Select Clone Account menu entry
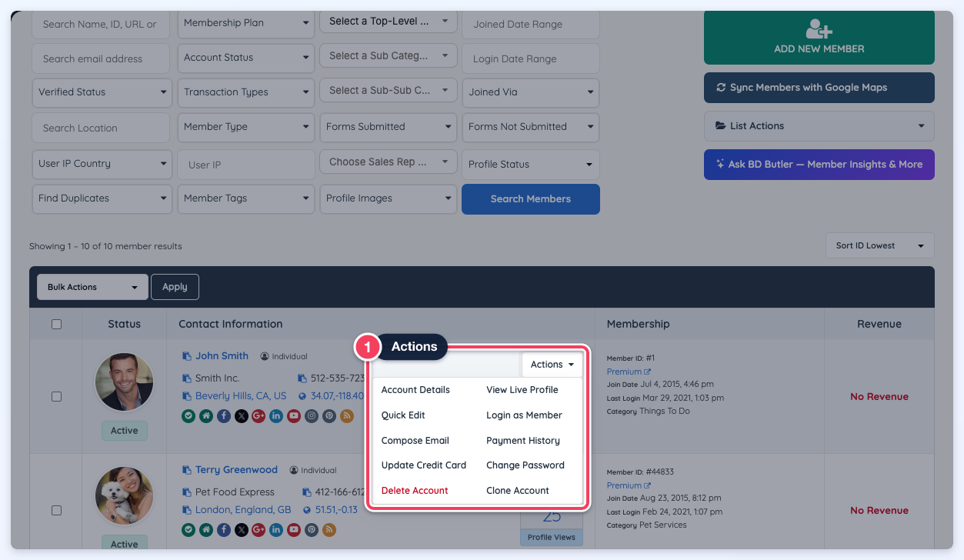 click(518, 491)
